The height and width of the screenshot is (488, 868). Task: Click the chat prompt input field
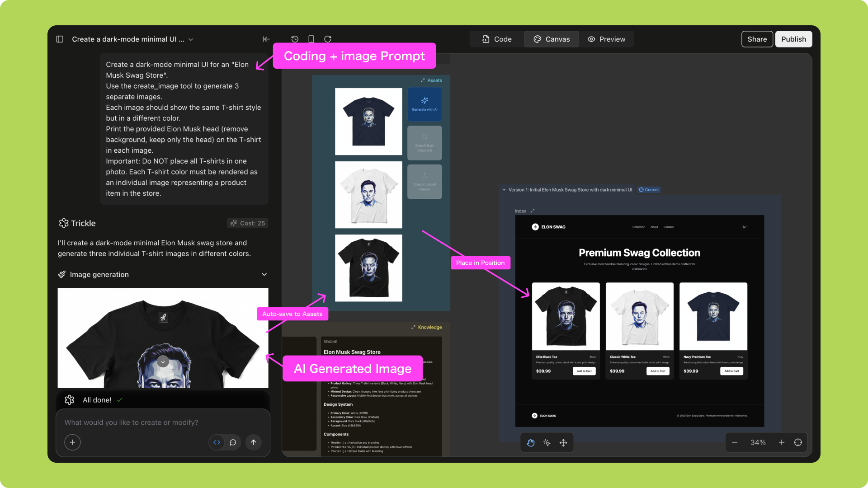pyautogui.click(x=163, y=422)
